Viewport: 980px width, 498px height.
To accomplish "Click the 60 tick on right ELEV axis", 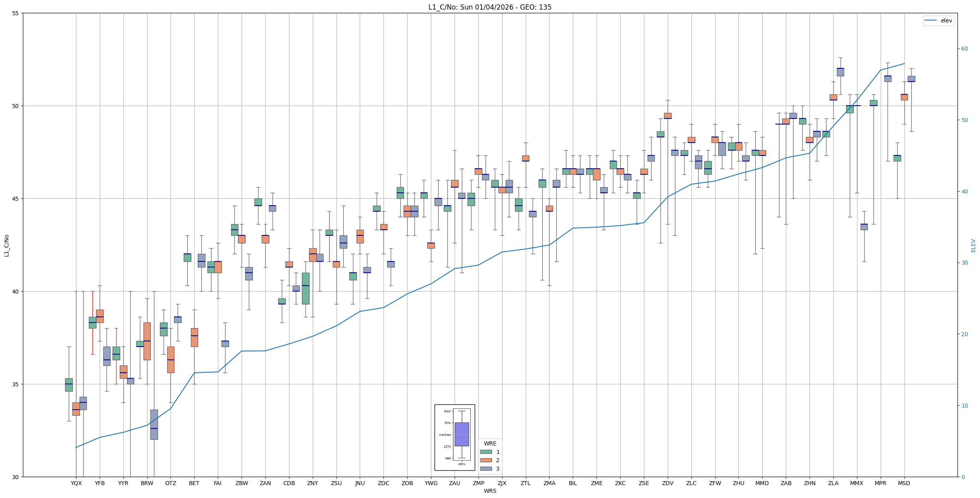I will point(964,49).
